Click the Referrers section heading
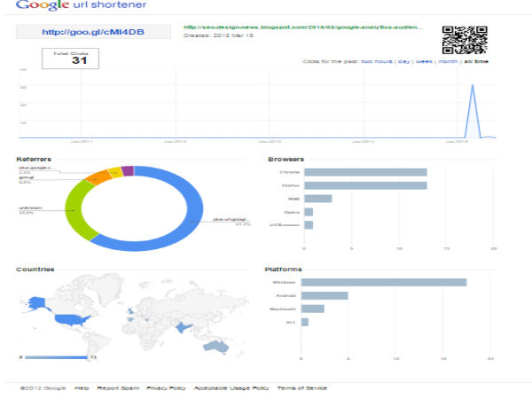The width and height of the screenshot is (532, 399). [34, 159]
